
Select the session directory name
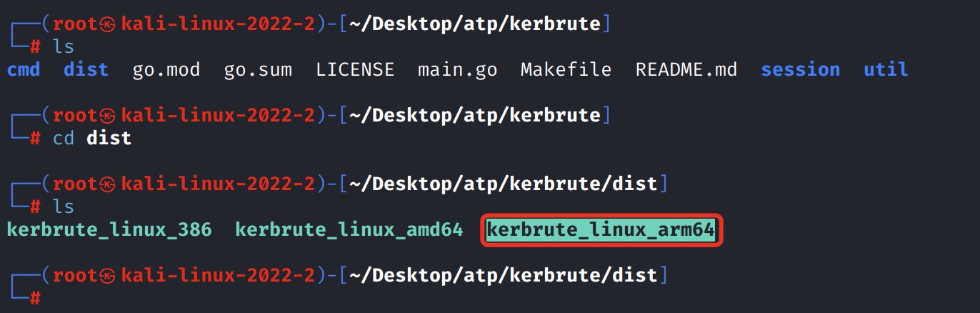[800, 69]
